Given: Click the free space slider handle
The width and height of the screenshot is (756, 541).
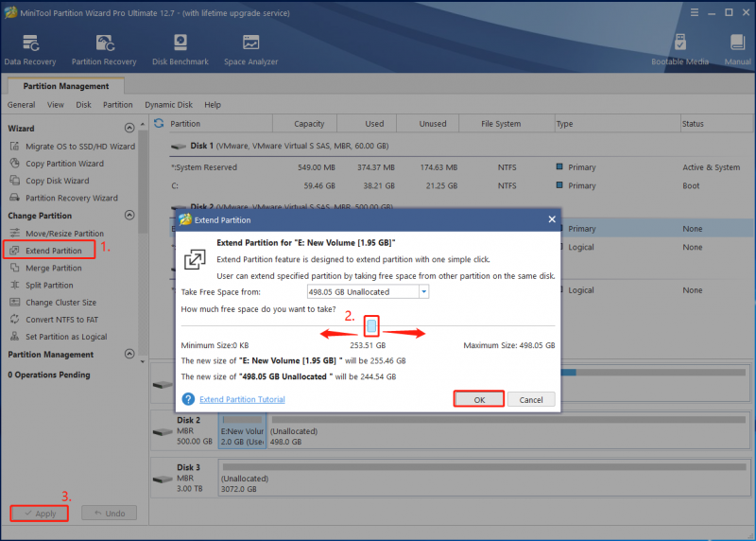Looking at the screenshot, I should pos(371,325).
